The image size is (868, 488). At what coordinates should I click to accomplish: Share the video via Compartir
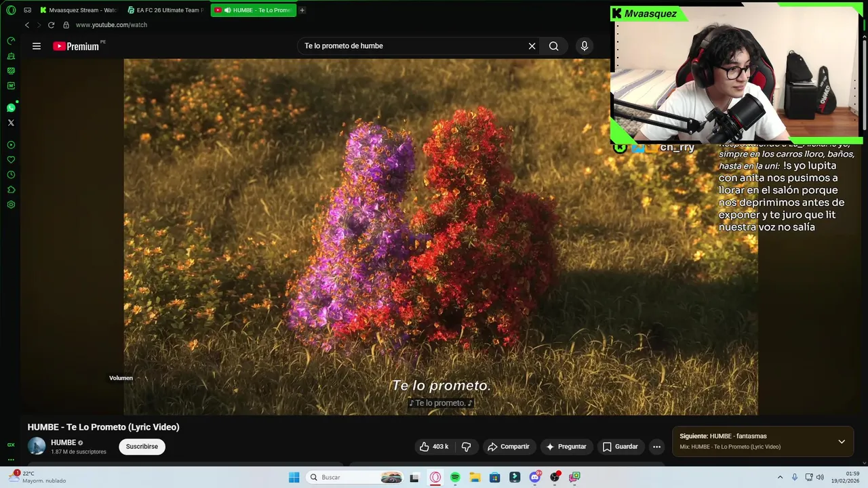tap(509, 447)
